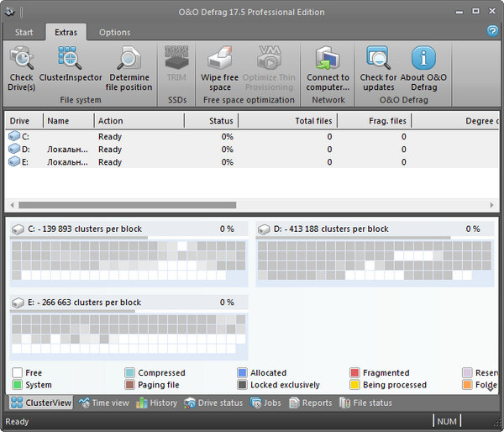The width and height of the screenshot is (504, 432).
Task: Click the drive list scroll left arrow
Action: tap(13, 205)
